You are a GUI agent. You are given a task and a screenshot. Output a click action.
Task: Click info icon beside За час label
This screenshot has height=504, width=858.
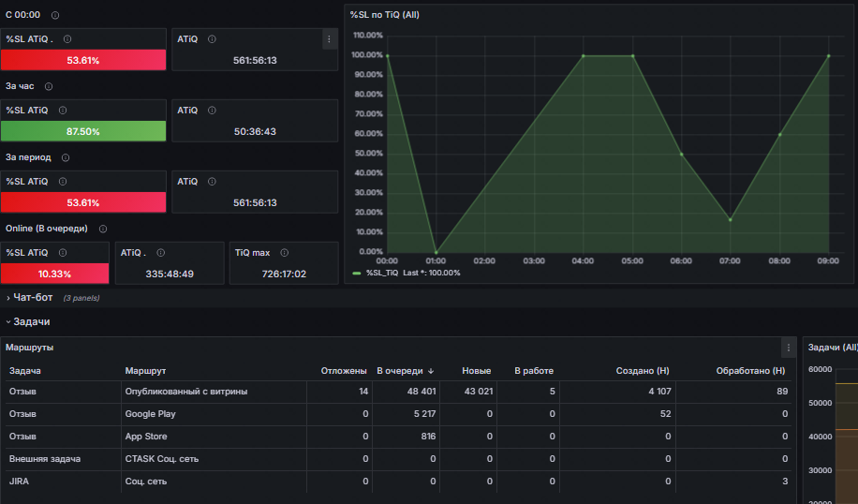coord(49,86)
